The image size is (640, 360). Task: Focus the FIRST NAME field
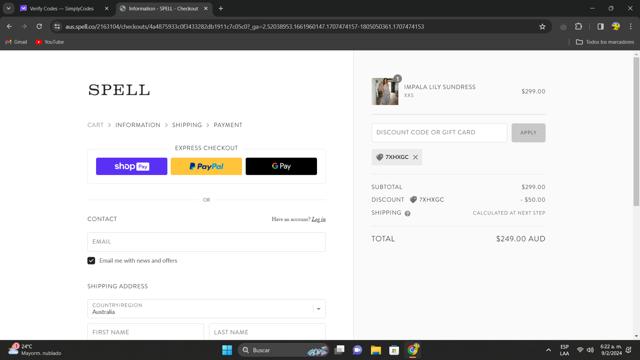click(x=145, y=332)
